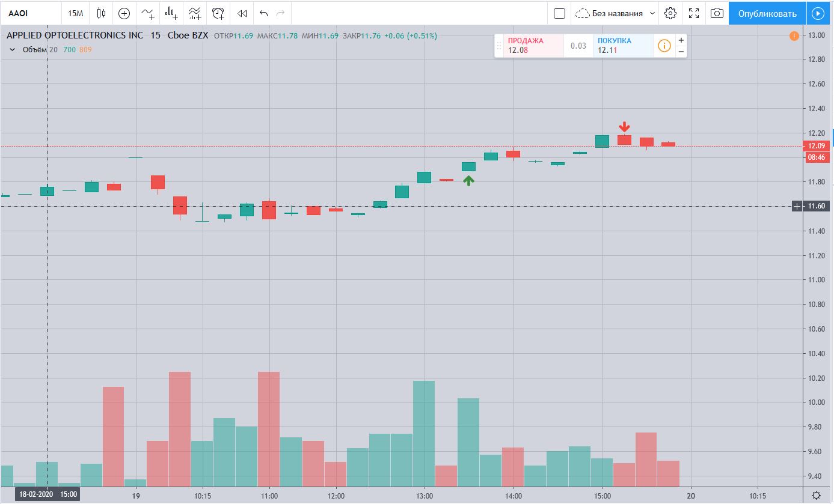Increase order quantity with the plus stepper
This screenshot has width=834, height=504.
(681, 40)
